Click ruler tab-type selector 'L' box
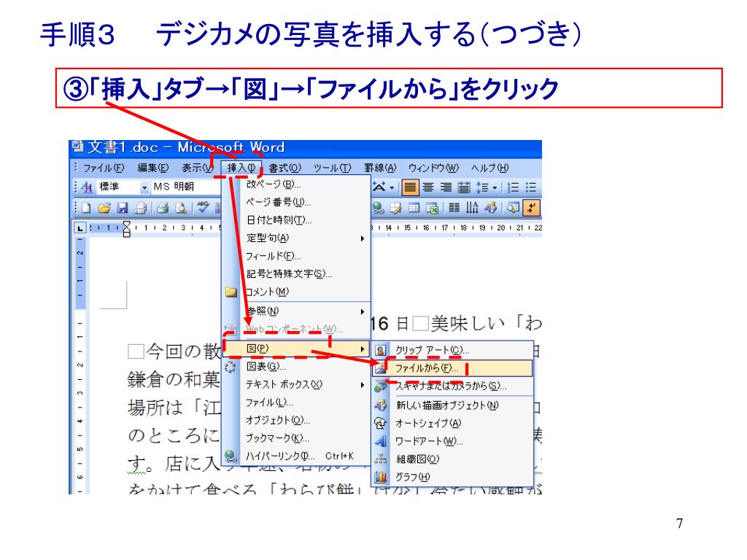This screenshot has height=560, width=747. pyautogui.click(x=80, y=228)
